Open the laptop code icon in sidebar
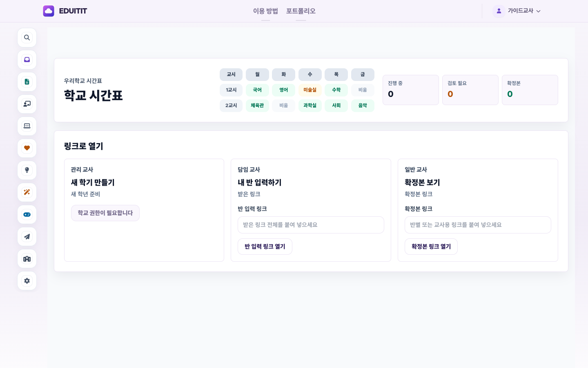 [x=27, y=126]
